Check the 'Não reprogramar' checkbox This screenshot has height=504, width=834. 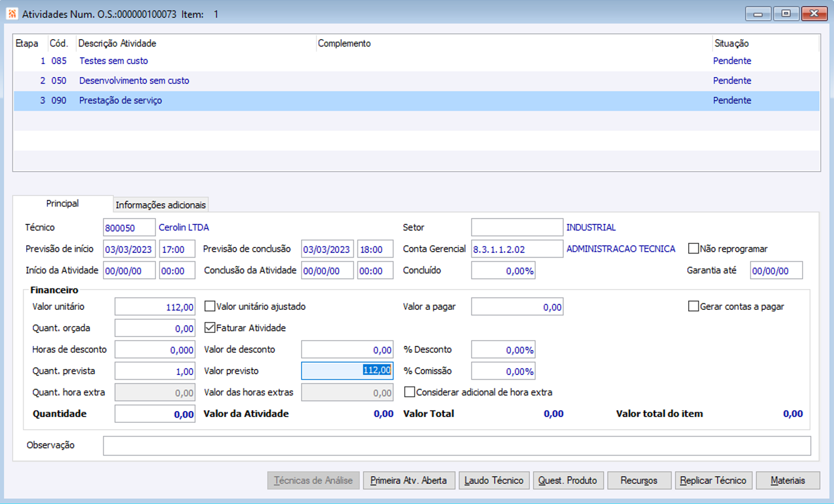point(693,249)
